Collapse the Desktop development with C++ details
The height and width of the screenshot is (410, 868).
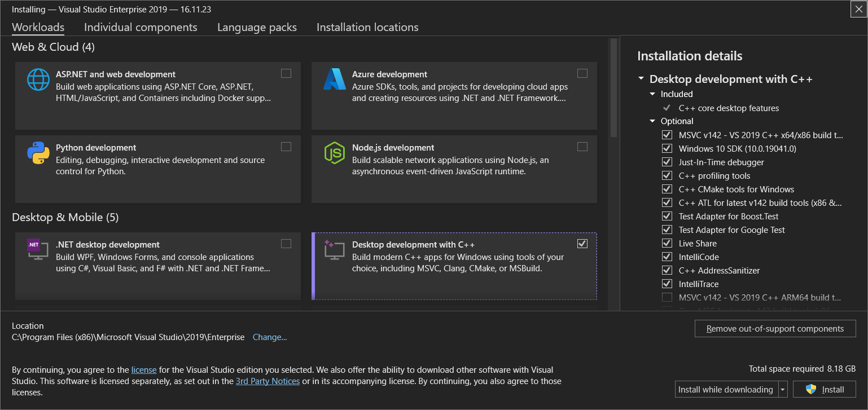pyautogui.click(x=641, y=80)
